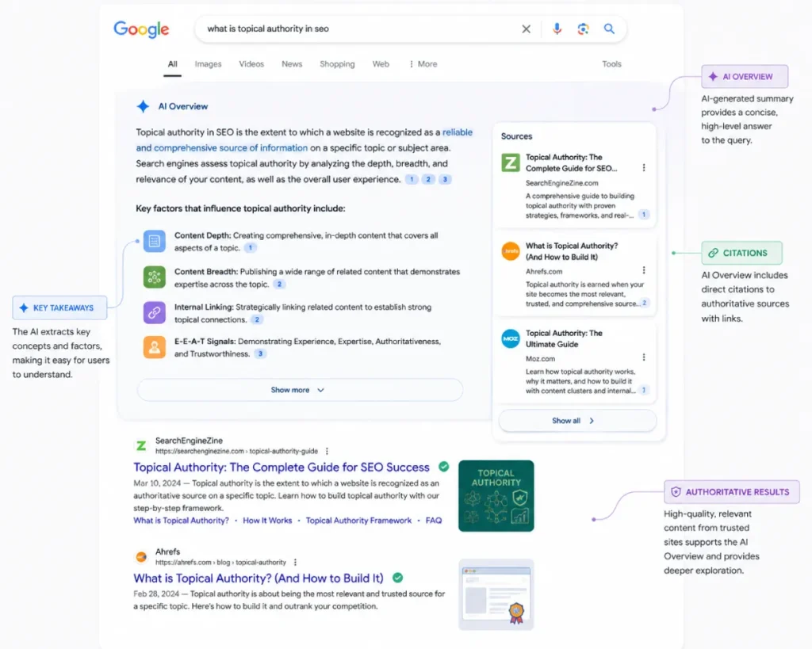Open Ahrefs 'What is Topical Authority?' source card title

tap(572, 251)
